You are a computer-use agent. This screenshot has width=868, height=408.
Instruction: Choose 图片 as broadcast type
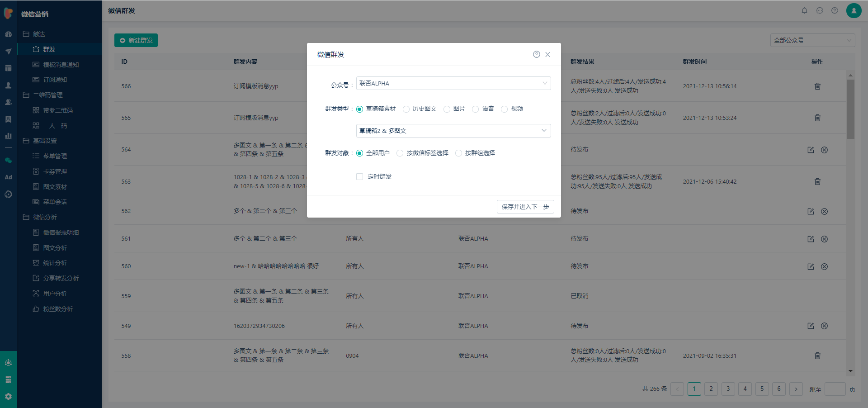[447, 109]
